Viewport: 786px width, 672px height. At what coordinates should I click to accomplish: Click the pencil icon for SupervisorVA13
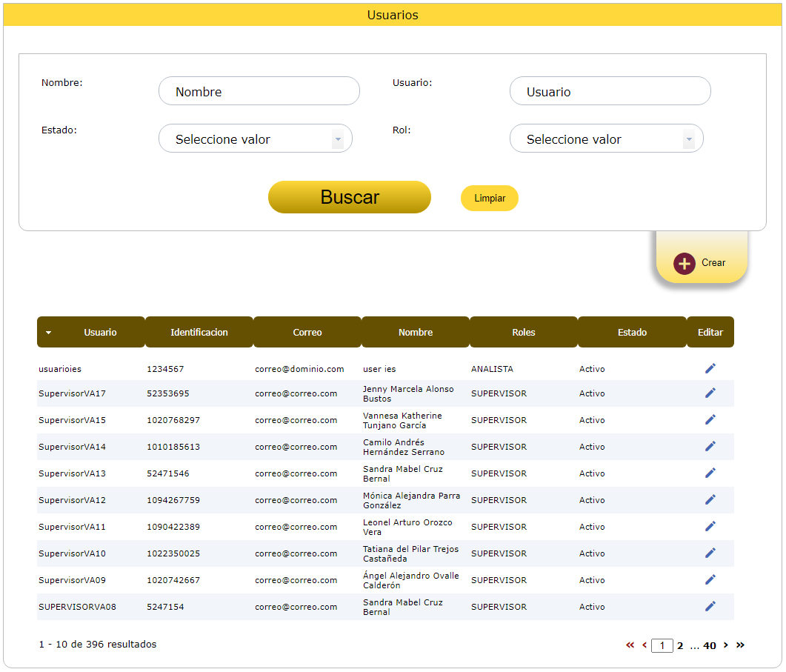710,473
